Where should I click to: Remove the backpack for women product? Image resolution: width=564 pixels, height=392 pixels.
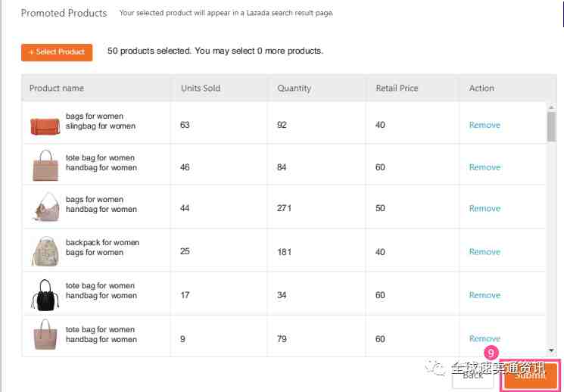(x=485, y=252)
